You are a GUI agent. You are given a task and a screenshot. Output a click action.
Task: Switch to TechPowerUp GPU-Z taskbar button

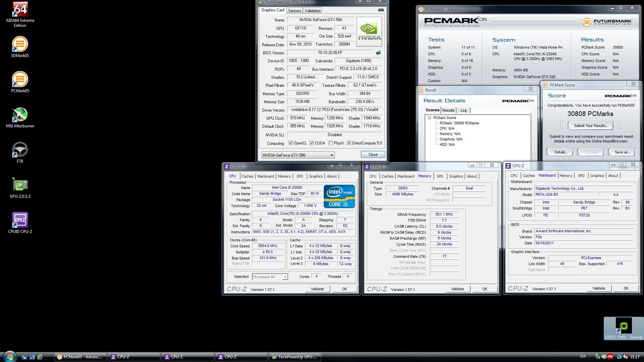click(x=295, y=357)
